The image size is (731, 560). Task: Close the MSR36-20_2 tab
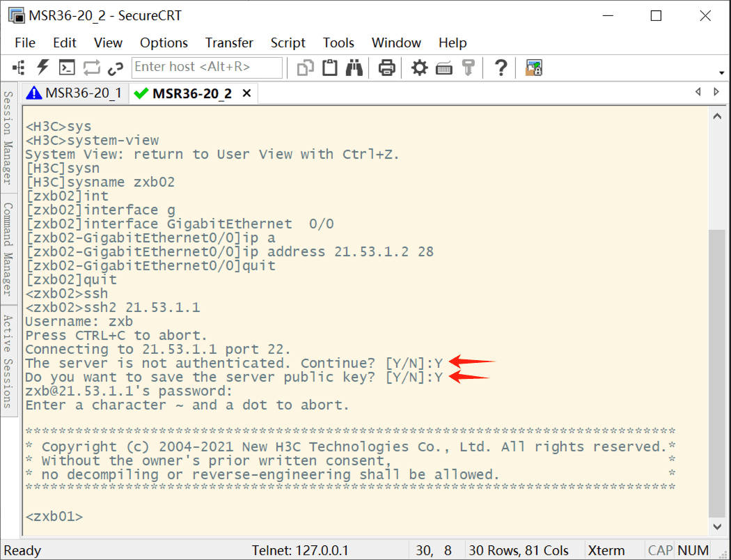[246, 93]
